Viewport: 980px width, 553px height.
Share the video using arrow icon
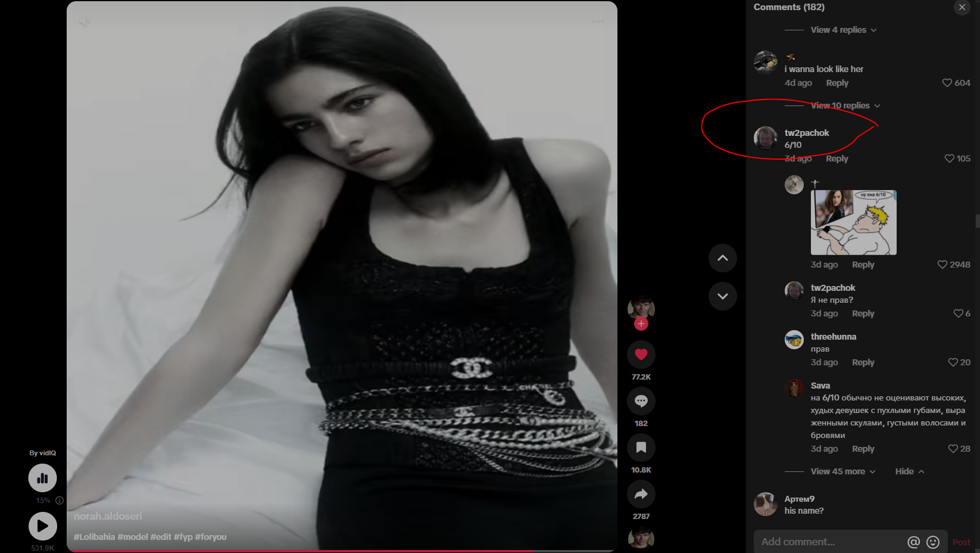[x=641, y=494]
